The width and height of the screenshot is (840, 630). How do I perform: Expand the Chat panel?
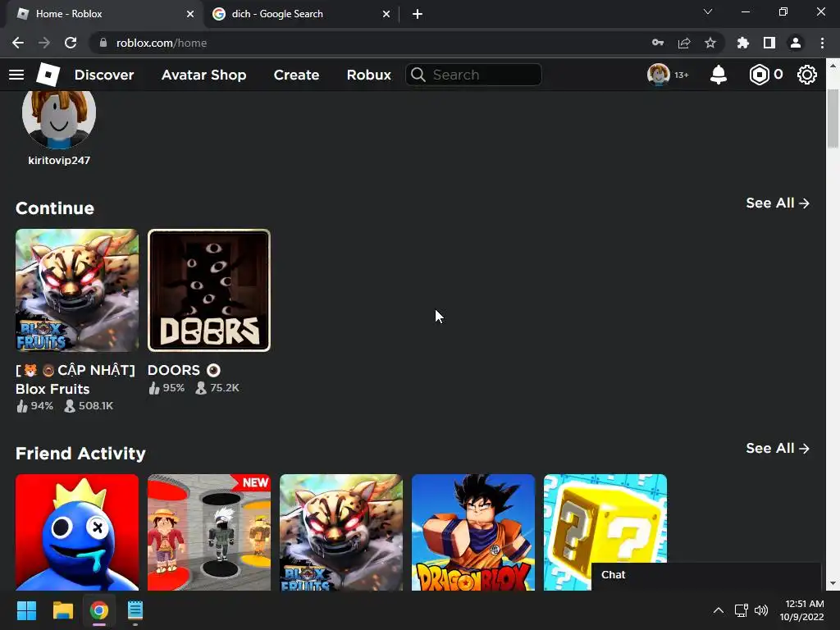(706, 576)
